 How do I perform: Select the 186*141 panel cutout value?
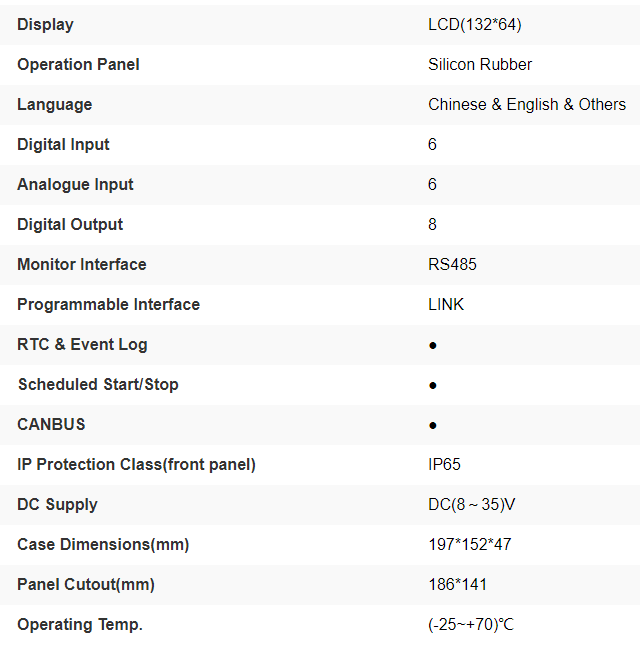click(x=458, y=584)
